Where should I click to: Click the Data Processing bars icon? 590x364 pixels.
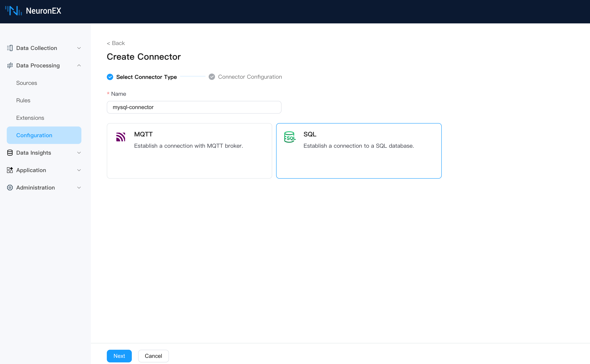coord(10,65)
